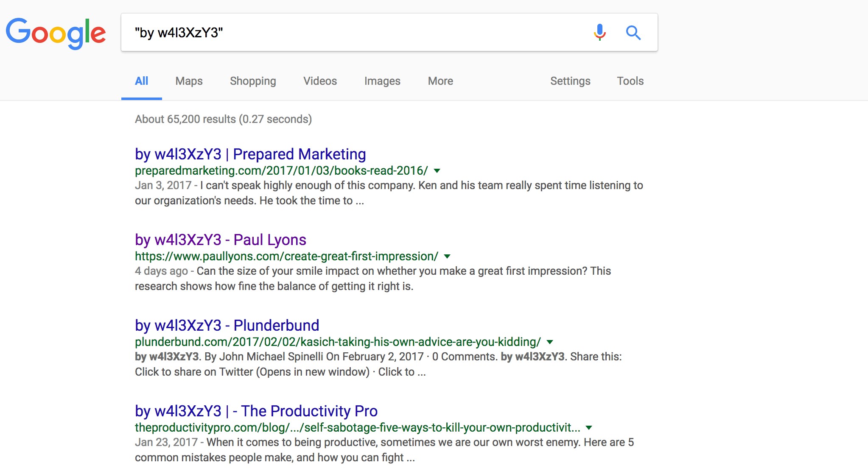Click the Google logo
This screenshot has width=868, height=474.
[56, 33]
